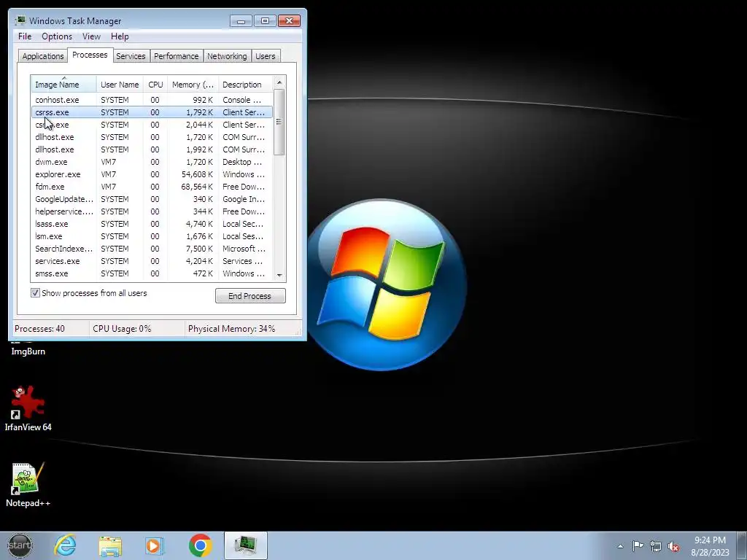Select the services.exe process
The width and height of the screenshot is (747, 560).
click(152, 261)
